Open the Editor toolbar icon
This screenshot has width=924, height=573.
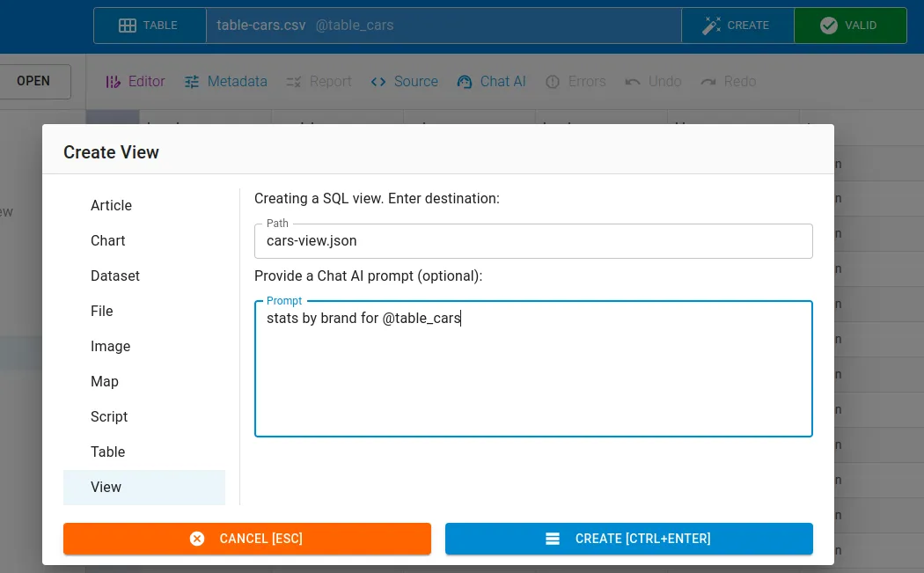click(114, 82)
